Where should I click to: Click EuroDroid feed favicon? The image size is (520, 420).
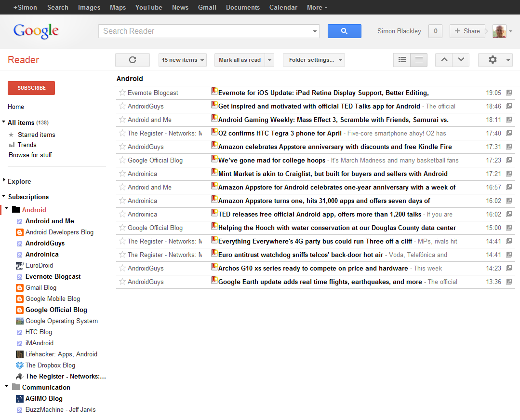point(20,266)
